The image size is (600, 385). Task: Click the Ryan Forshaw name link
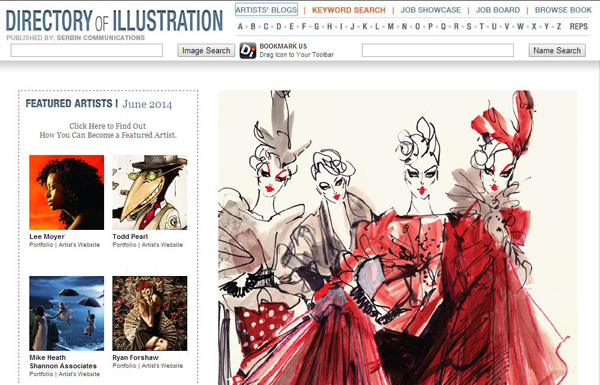(x=135, y=357)
